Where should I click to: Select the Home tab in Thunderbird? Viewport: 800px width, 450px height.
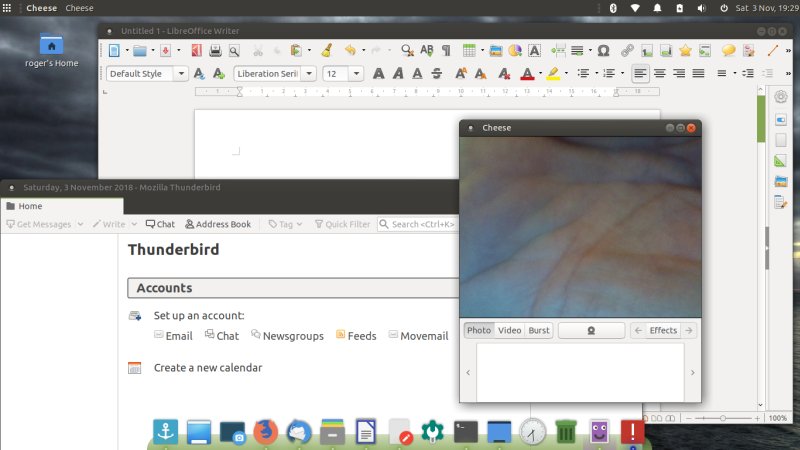(30, 206)
